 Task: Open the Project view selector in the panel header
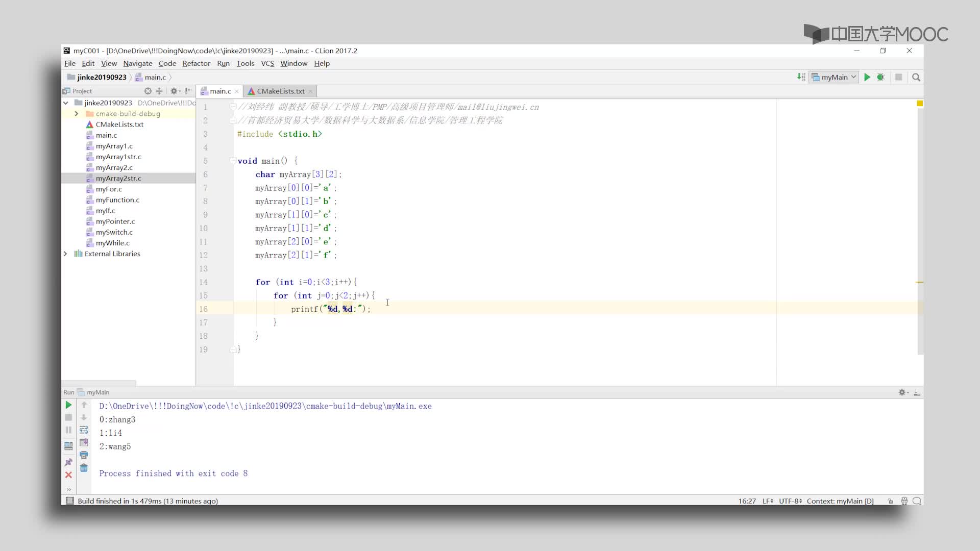coord(78,91)
